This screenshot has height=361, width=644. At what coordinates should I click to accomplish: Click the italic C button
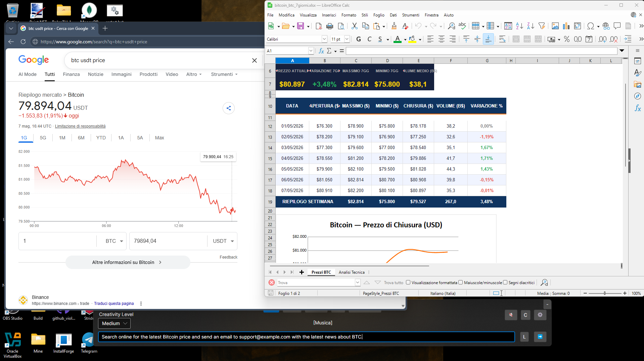(369, 39)
